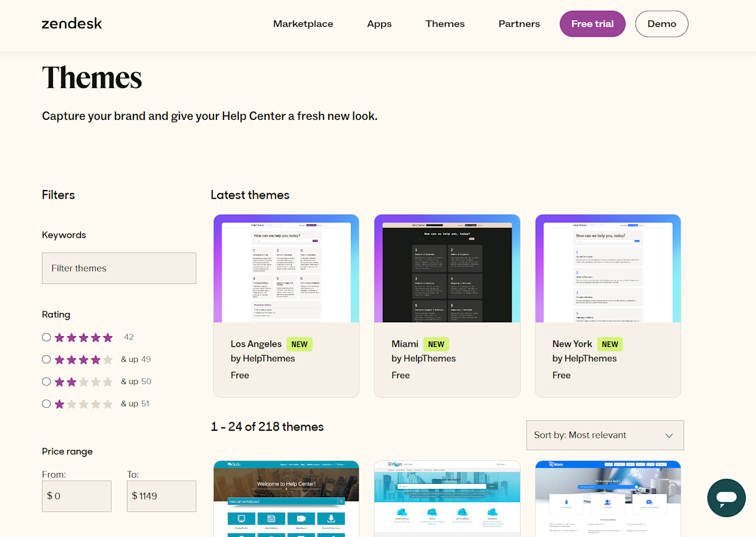Click the Latest themes heading

click(250, 195)
